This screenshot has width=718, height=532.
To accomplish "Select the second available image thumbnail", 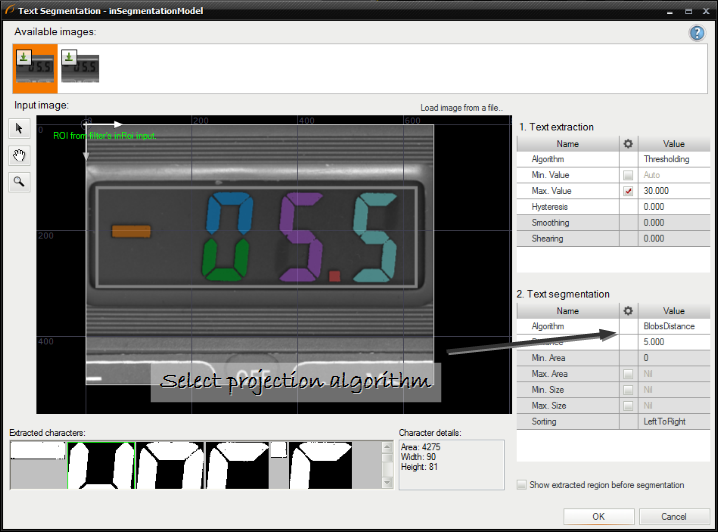I will coord(81,66).
